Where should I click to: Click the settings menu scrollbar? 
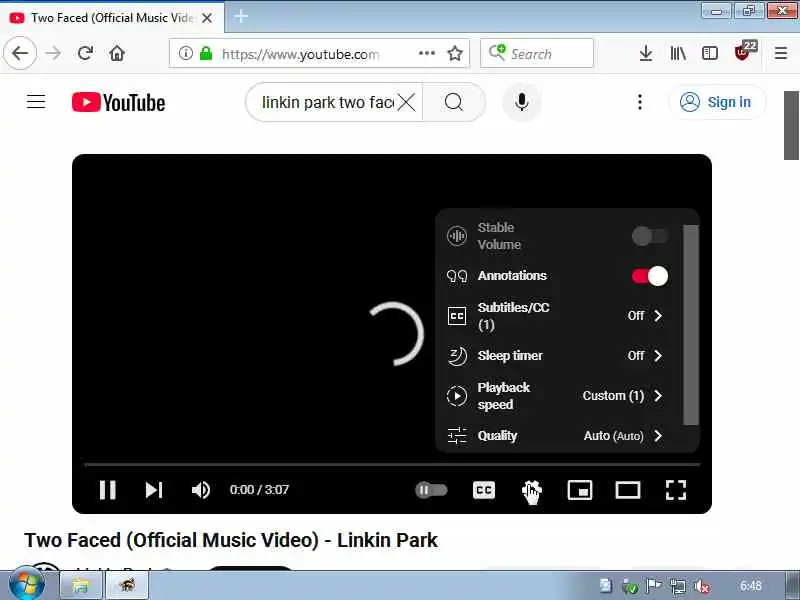pyautogui.click(x=691, y=325)
